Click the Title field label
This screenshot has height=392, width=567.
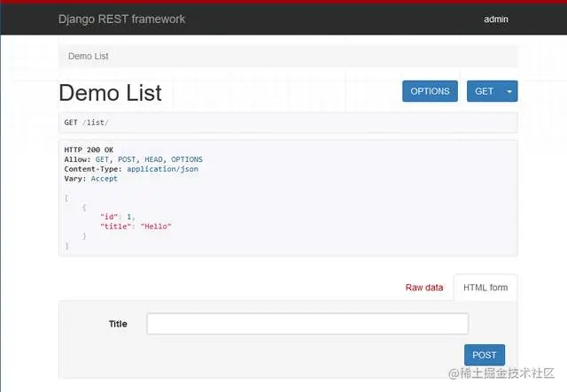118,324
